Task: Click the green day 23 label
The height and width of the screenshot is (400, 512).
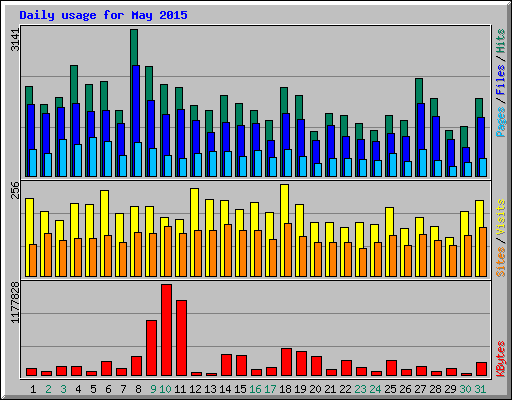Action: [360, 389]
